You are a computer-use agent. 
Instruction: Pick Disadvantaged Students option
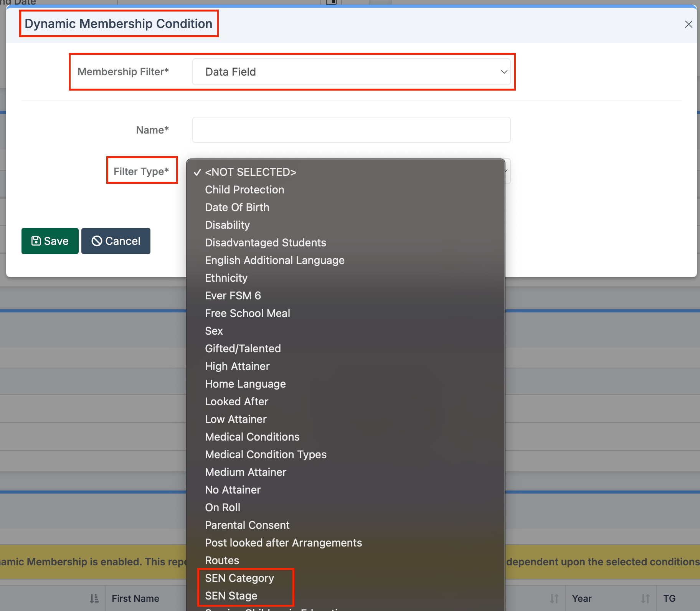[x=265, y=243]
